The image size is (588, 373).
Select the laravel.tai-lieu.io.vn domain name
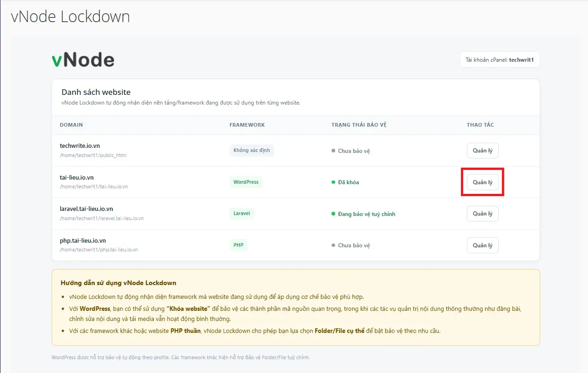86,209
